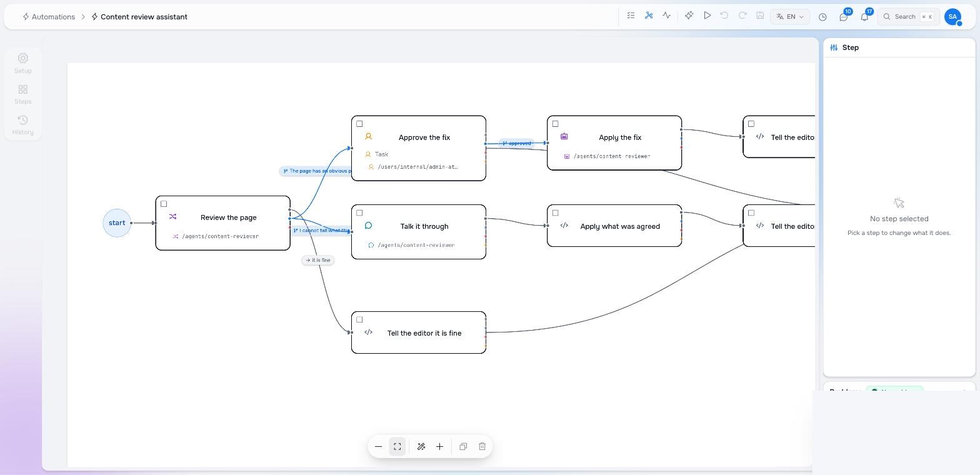Image resolution: width=980 pixels, height=475 pixels.
Task: Save the automation with the disk icon
Action: coord(760,16)
